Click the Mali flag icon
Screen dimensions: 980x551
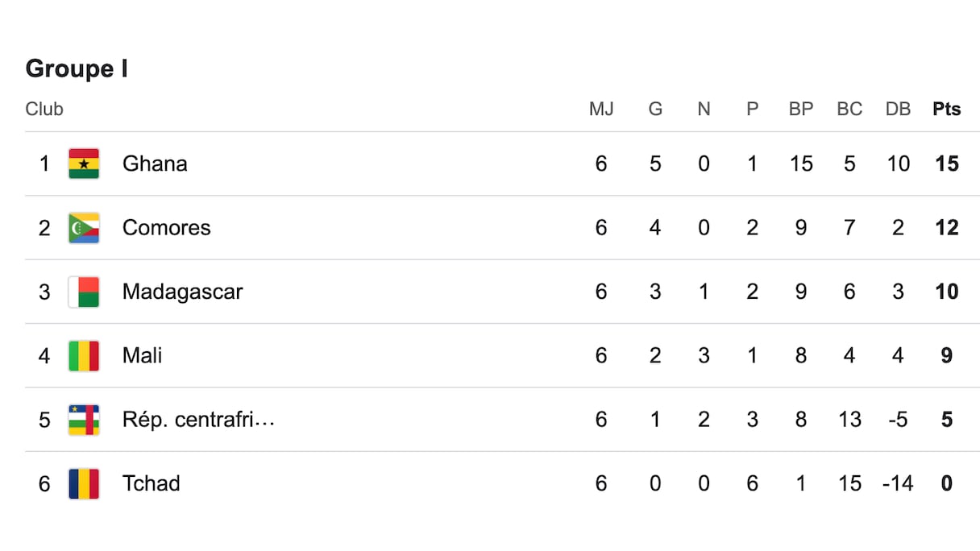click(x=84, y=355)
